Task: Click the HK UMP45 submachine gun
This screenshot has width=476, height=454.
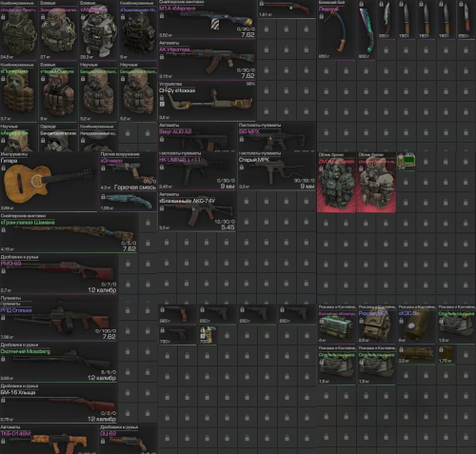Action: pyautogui.click(x=197, y=171)
